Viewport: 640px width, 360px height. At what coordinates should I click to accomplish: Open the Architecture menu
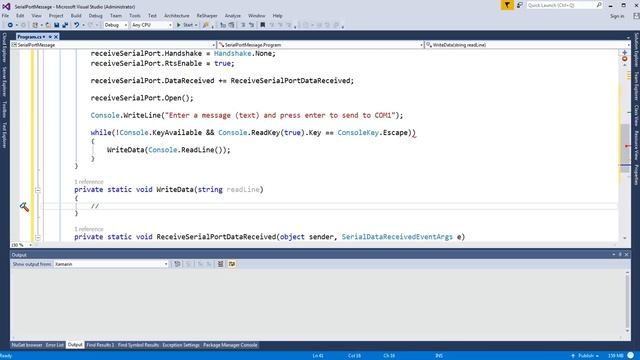coord(177,16)
